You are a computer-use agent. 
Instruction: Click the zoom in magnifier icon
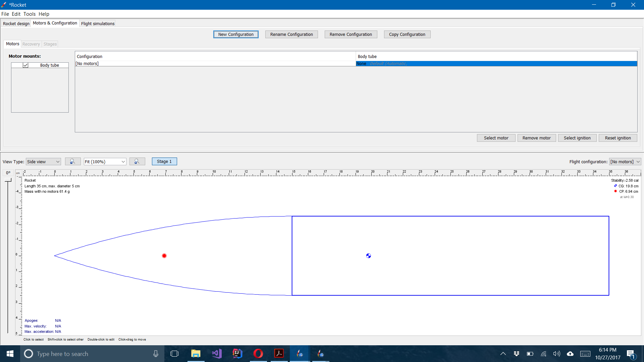[x=137, y=161]
